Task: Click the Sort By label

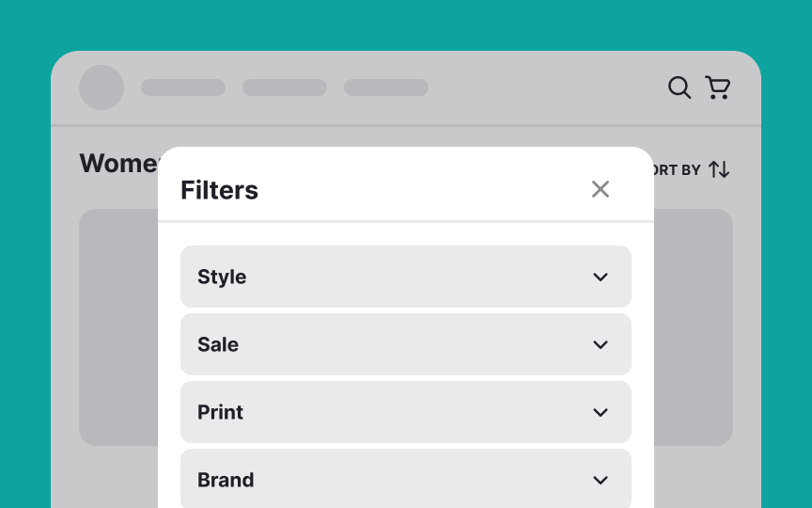Action: (x=677, y=170)
